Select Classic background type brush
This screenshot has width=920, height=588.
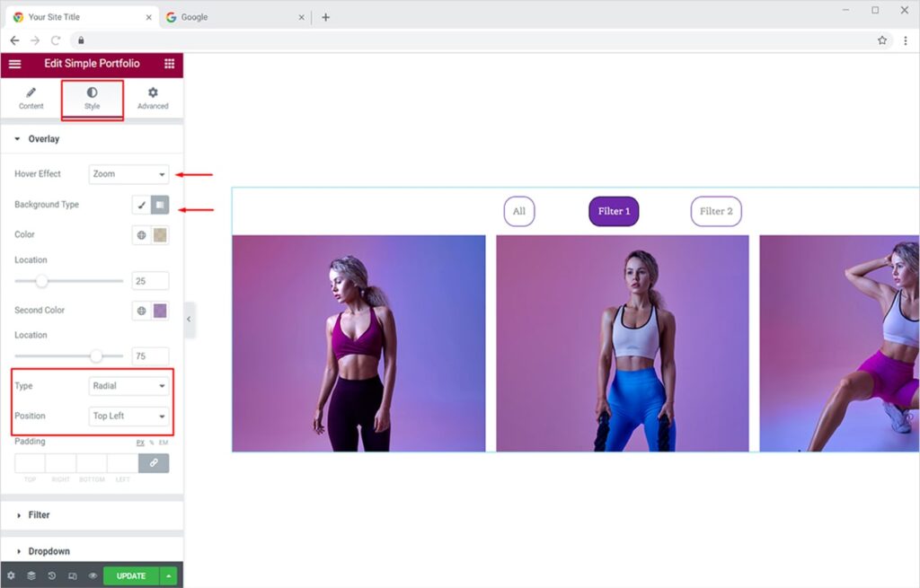(x=141, y=206)
